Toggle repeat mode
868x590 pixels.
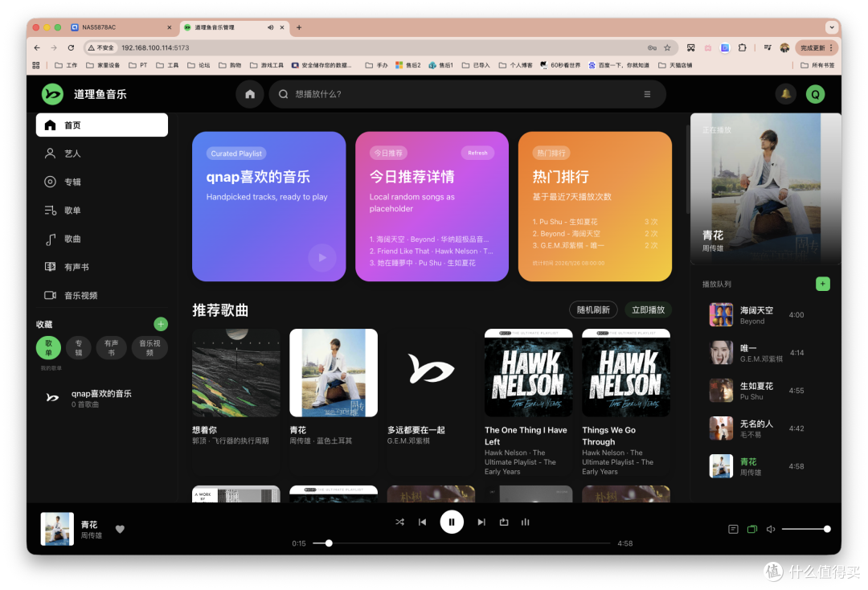(504, 522)
